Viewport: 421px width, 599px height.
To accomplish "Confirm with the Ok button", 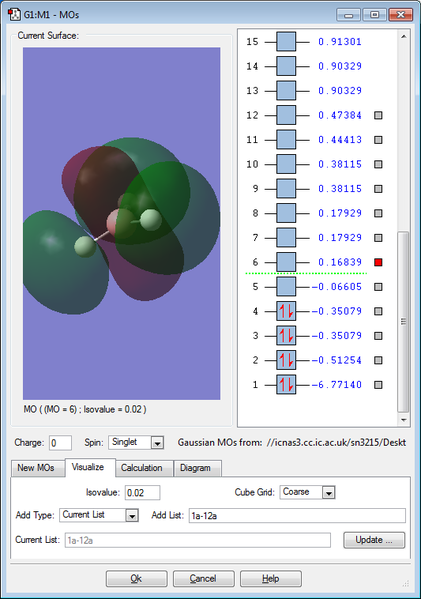I will (136, 578).
